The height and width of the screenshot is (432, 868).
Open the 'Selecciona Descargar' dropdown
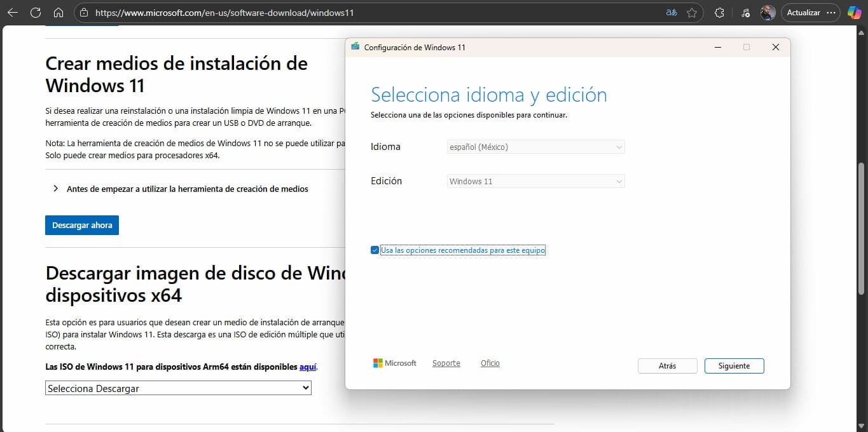(178, 388)
